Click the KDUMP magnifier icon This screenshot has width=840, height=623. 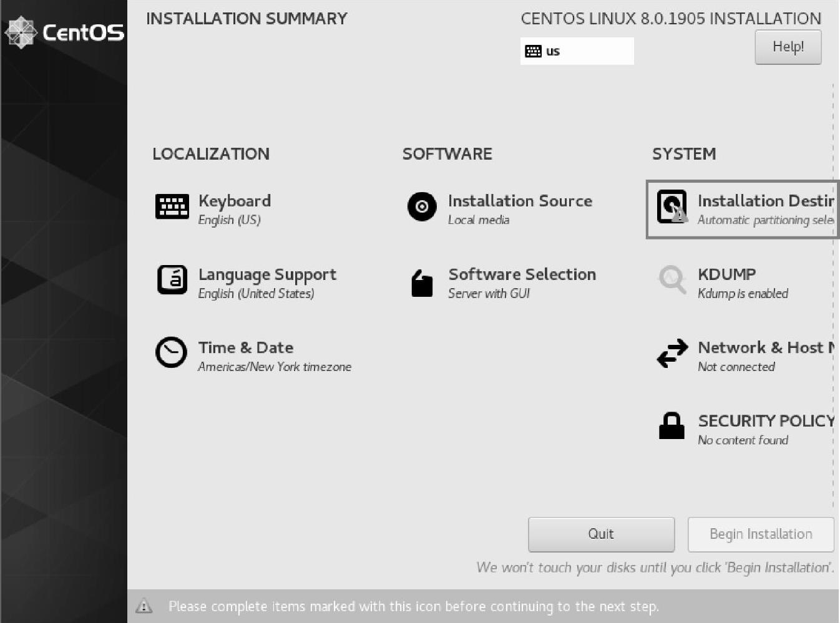point(672,279)
